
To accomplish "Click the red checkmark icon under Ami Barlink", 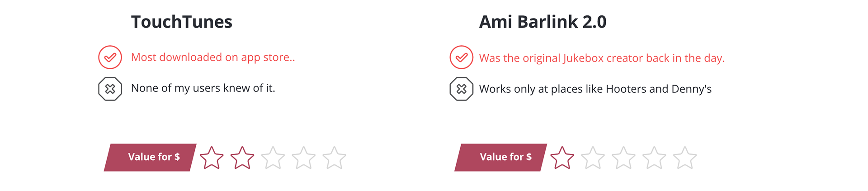I will [x=461, y=57].
